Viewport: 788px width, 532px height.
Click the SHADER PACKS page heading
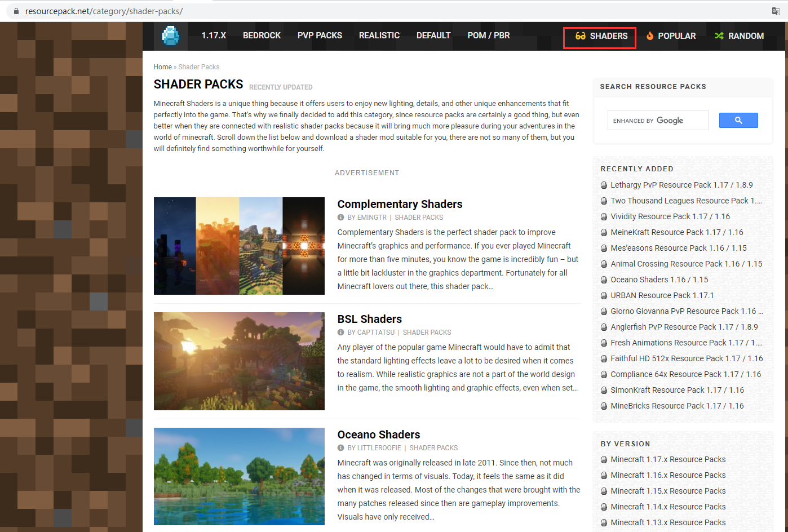198,85
